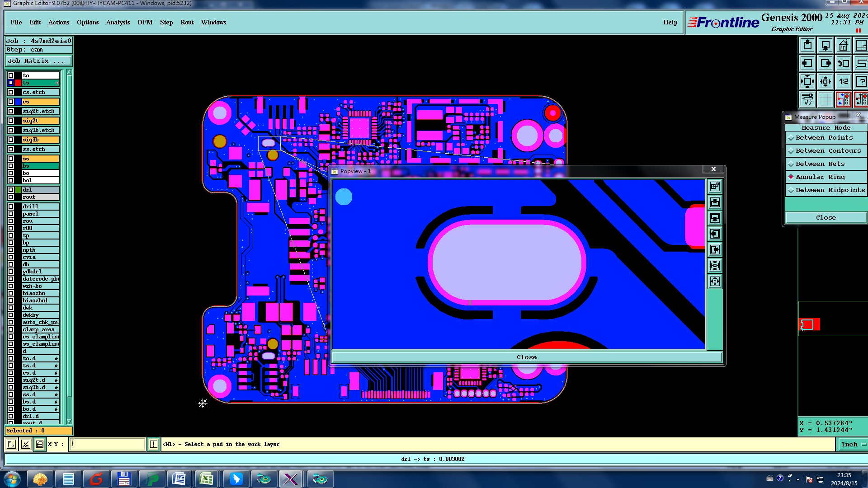Click exclamation icon beside XY input

pyautogui.click(x=154, y=444)
